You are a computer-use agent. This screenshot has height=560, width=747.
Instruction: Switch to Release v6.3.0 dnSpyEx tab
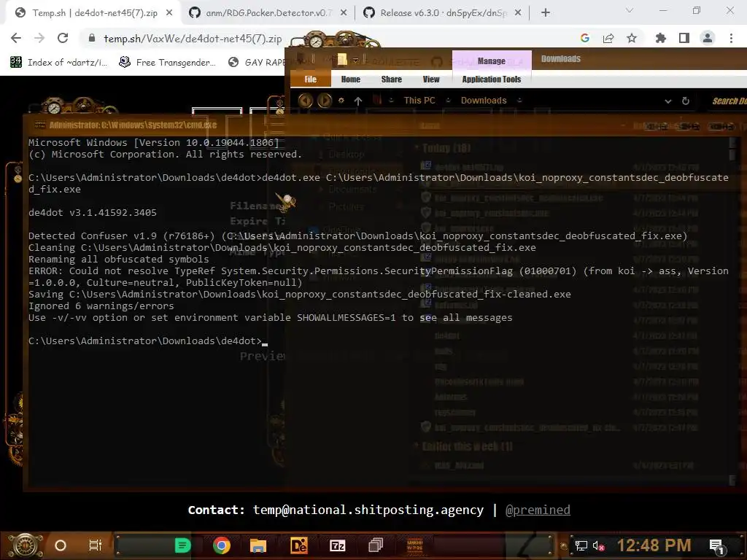pos(443,13)
